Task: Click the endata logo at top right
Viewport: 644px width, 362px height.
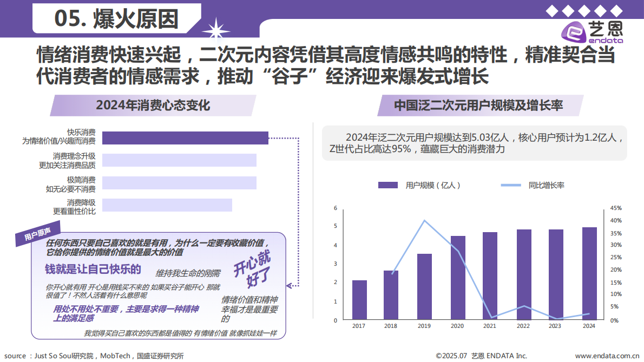Action: coord(592,31)
